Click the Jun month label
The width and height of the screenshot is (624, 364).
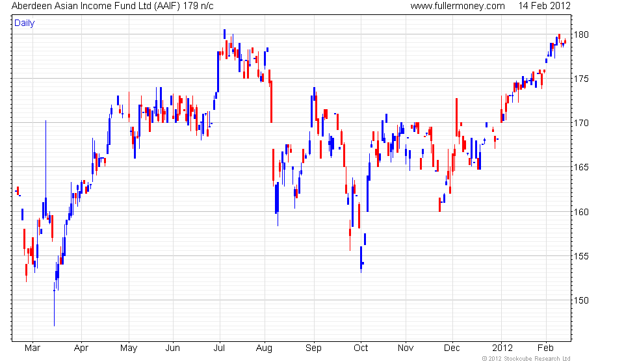(173, 348)
